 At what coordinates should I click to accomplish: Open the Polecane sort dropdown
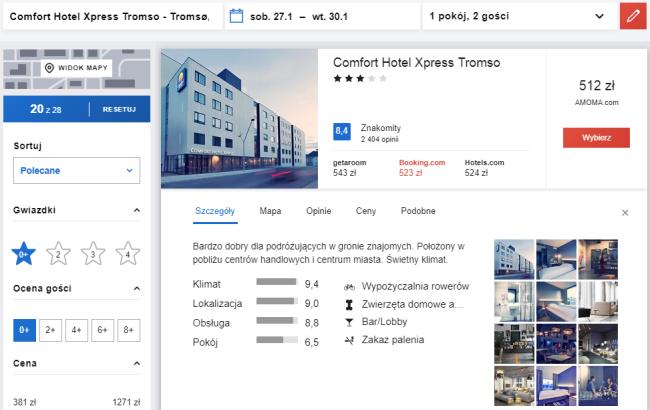click(76, 171)
